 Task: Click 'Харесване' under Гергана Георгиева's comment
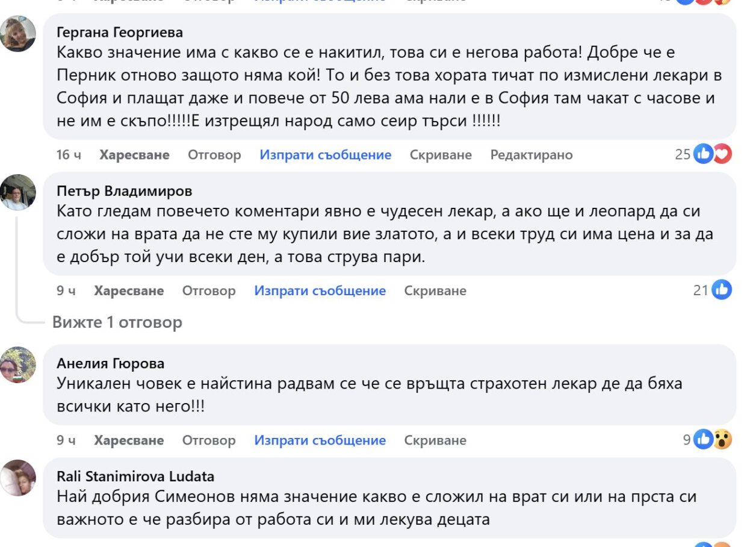[x=134, y=155]
